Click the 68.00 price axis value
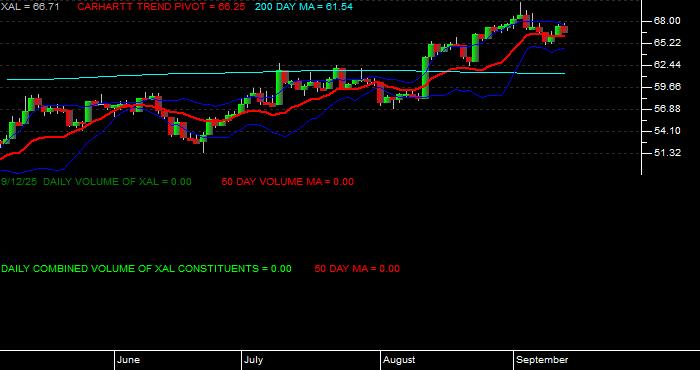 [667, 21]
